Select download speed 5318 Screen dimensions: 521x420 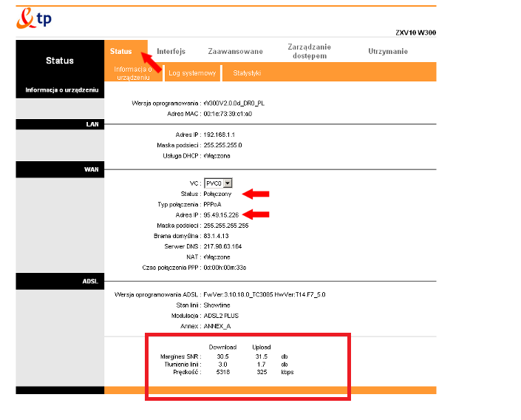pyautogui.click(x=223, y=372)
